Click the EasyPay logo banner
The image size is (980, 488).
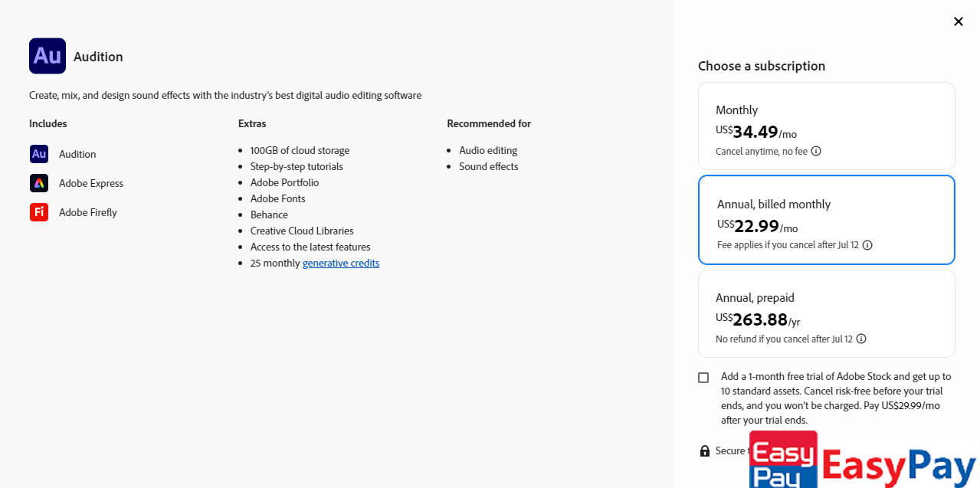point(863,460)
